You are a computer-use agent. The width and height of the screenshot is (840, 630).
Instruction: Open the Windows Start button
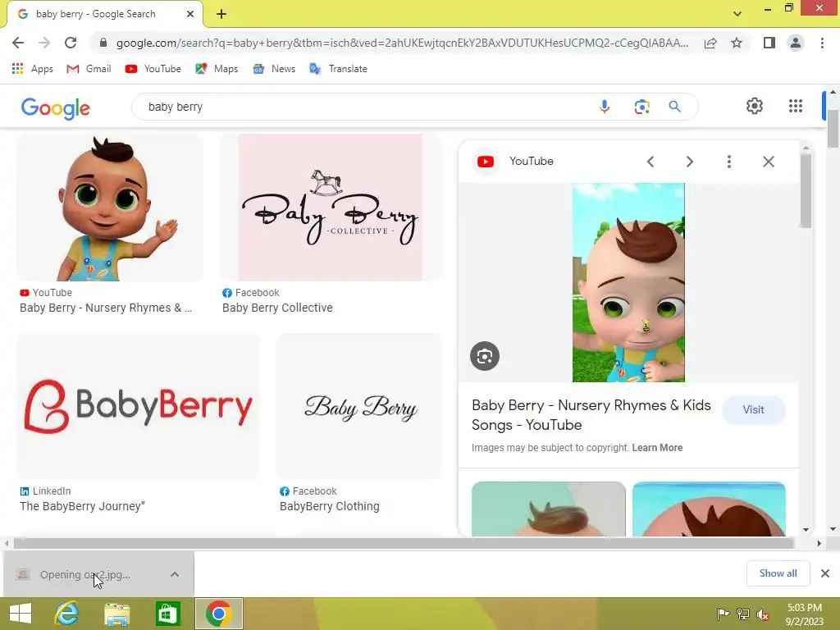tap(21, 614)
